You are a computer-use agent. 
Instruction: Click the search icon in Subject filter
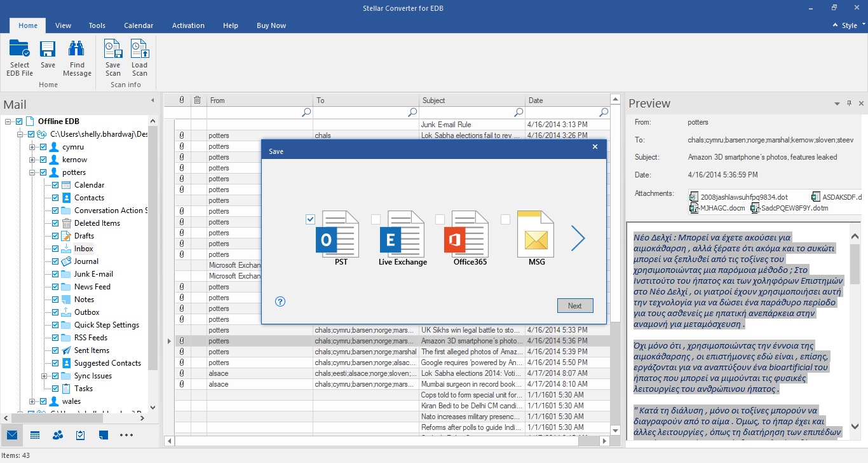519,112
